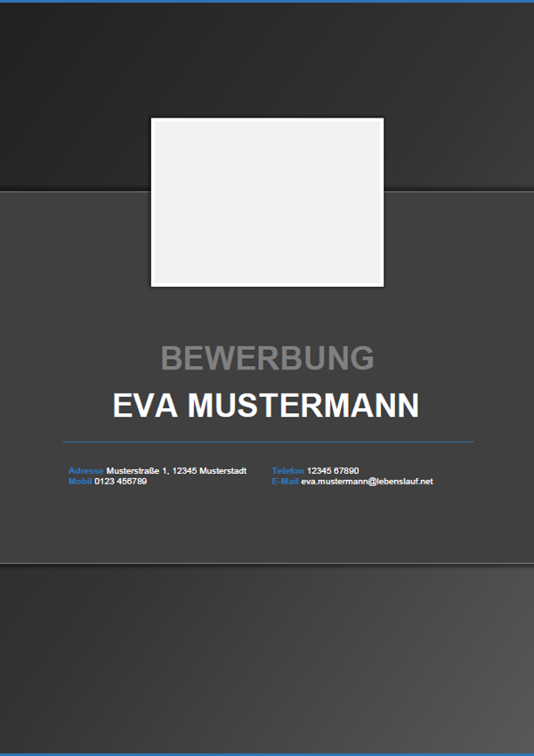The image size is (534, 756).
Task: Select phone number 12345 67890
Action: [333, 470]
